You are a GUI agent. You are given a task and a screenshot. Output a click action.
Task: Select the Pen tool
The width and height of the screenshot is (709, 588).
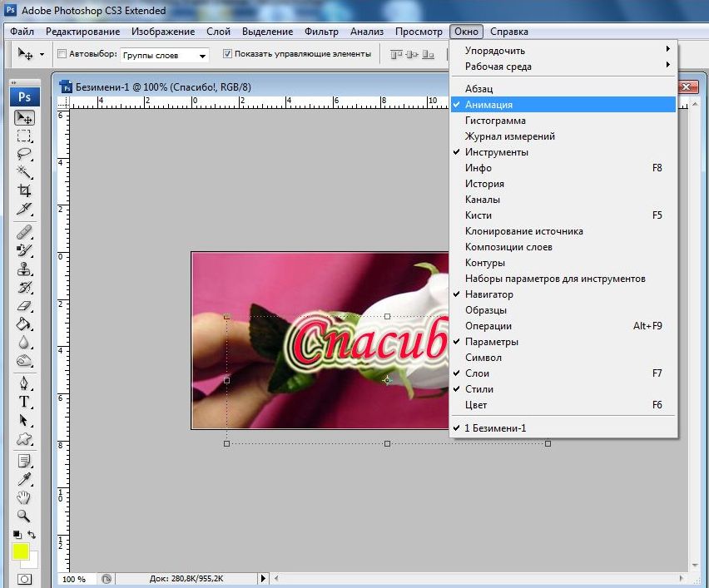click(x=24, y=383)
